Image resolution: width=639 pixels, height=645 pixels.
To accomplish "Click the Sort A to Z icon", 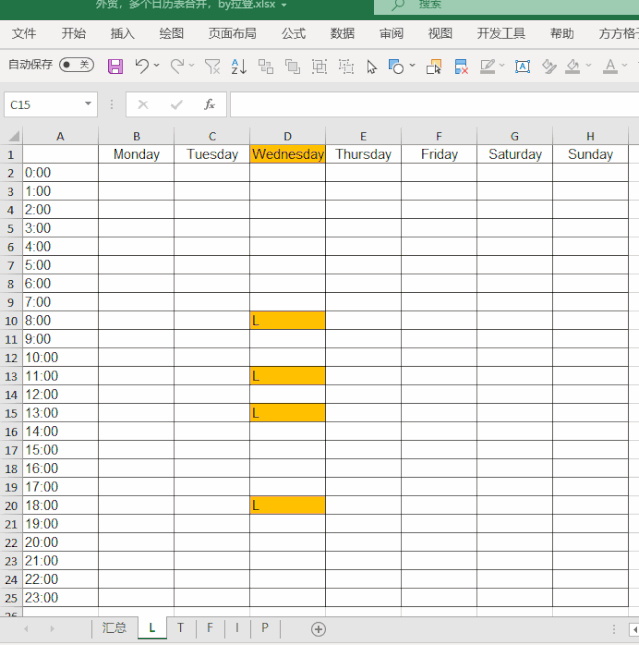I will 239,66.
